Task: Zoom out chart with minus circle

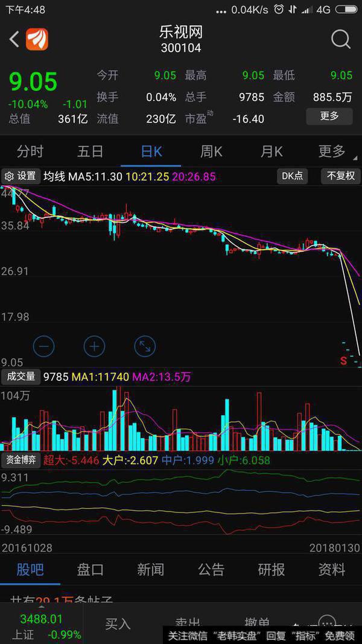Action: coord(43,346)
